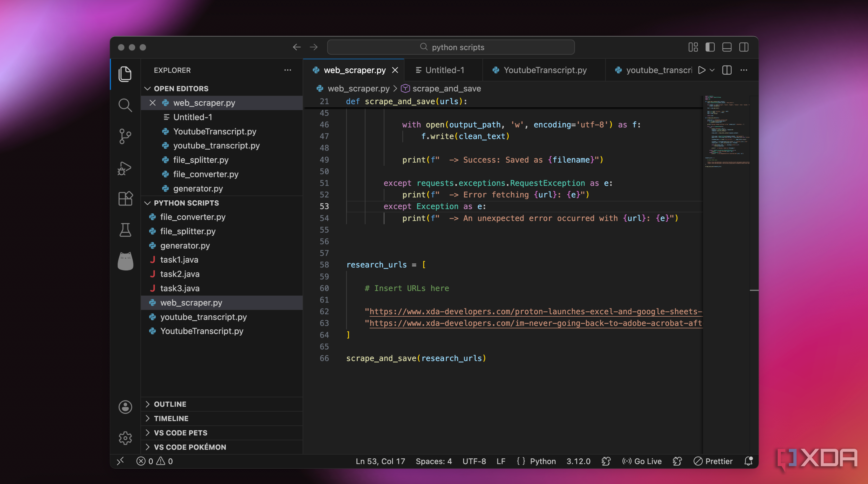
Task: Toggle the Secondary Side Bar visibility
Action: point(744,47)
